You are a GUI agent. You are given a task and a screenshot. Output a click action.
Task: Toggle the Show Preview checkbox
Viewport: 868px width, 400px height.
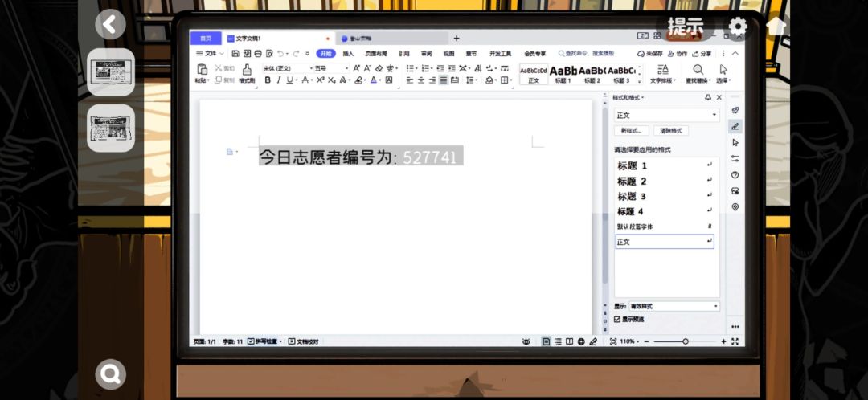click(x=617, y=319)
